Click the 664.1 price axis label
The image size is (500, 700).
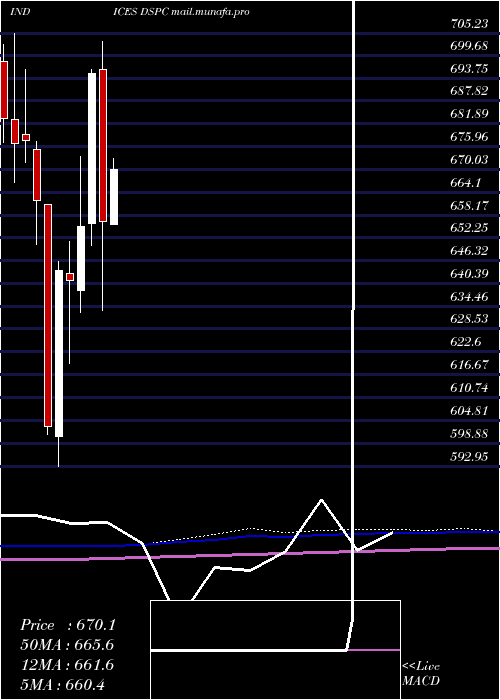pos(466,182)
